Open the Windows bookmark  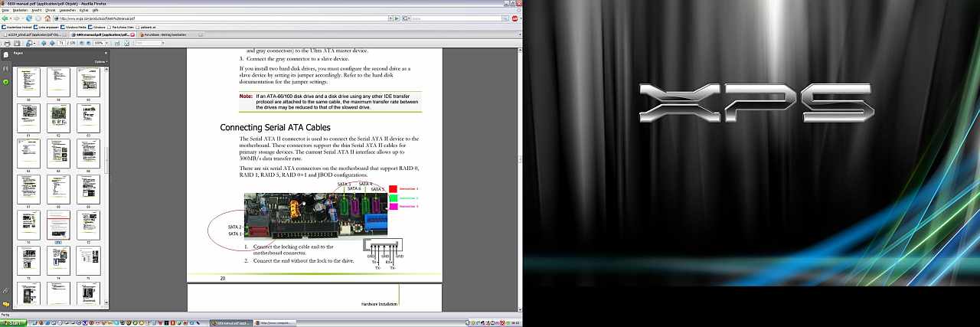point(97,27)
